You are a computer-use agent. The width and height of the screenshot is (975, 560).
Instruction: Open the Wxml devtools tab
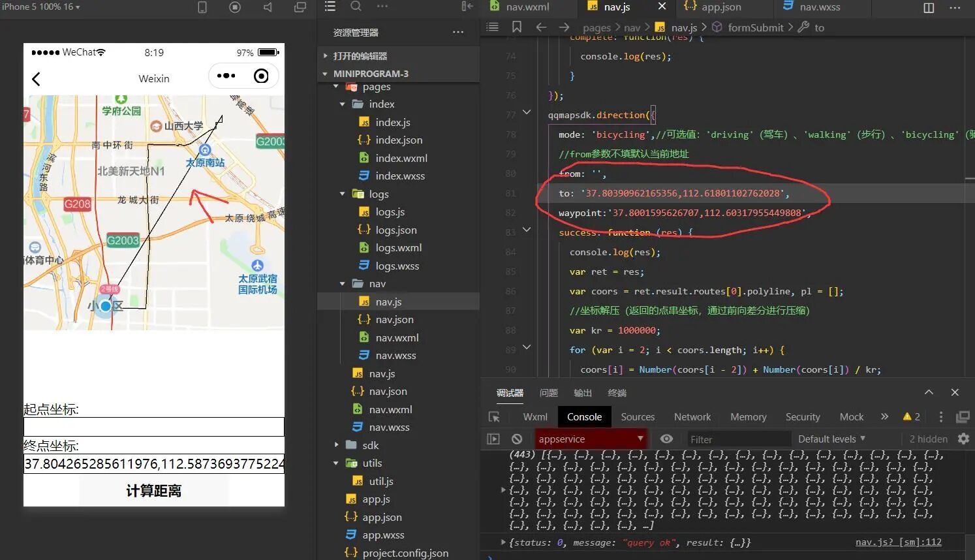point(535,417)
